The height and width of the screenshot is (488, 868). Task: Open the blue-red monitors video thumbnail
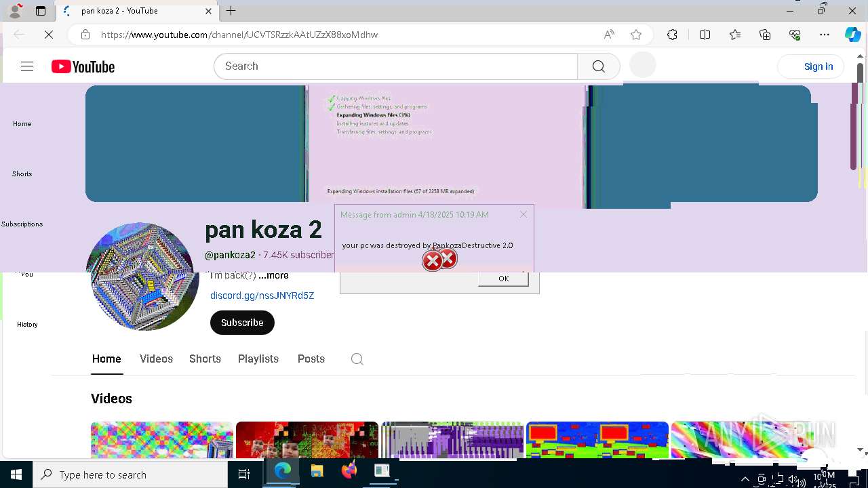(x=597, y=440)
